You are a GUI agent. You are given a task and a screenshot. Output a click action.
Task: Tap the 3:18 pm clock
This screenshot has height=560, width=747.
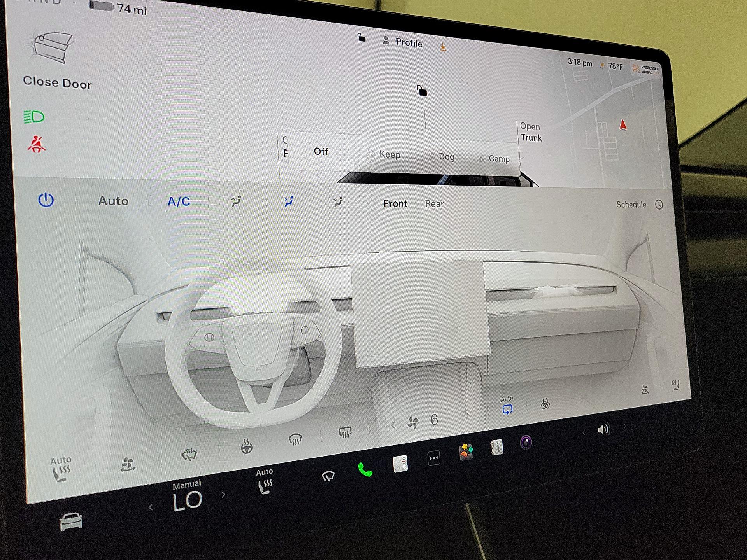pos(580,62)
